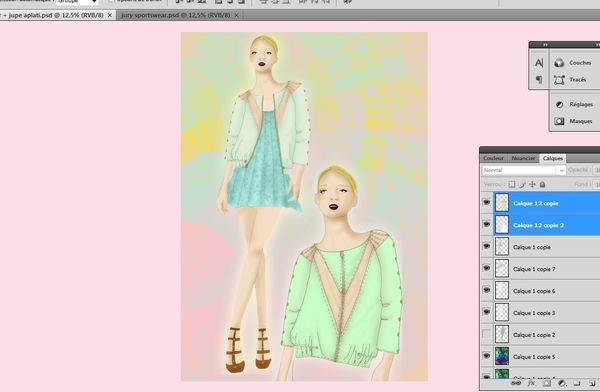The image size is (600, 392).
Task: Close the jupe aplati.psd tab
Action: pyautogui.click(x=109, y=15)
